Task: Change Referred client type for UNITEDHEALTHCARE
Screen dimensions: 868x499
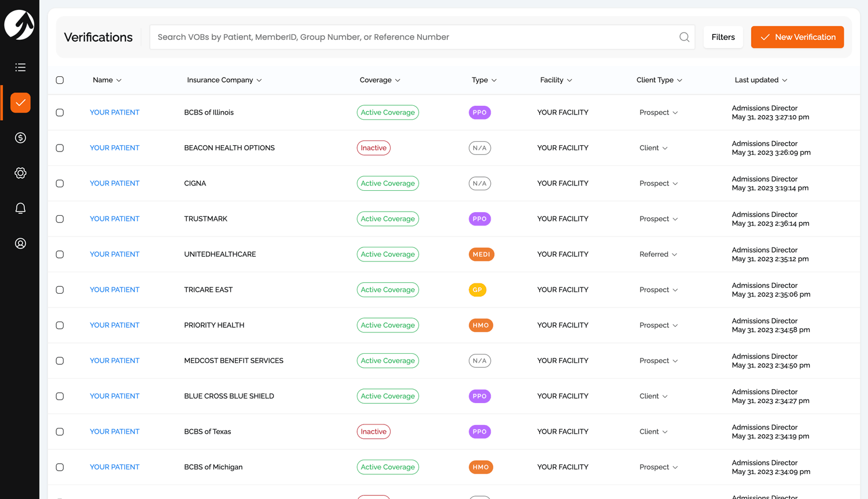Action: [659, 254]
